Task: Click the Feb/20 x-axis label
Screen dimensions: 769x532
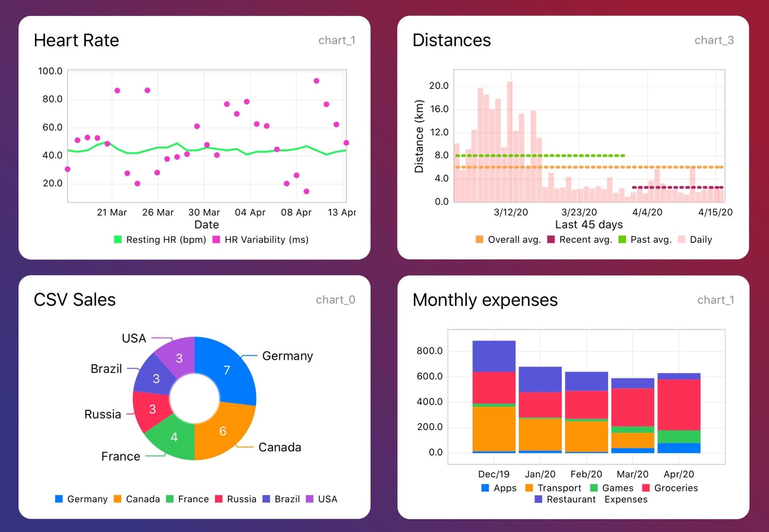Action: 586,474
